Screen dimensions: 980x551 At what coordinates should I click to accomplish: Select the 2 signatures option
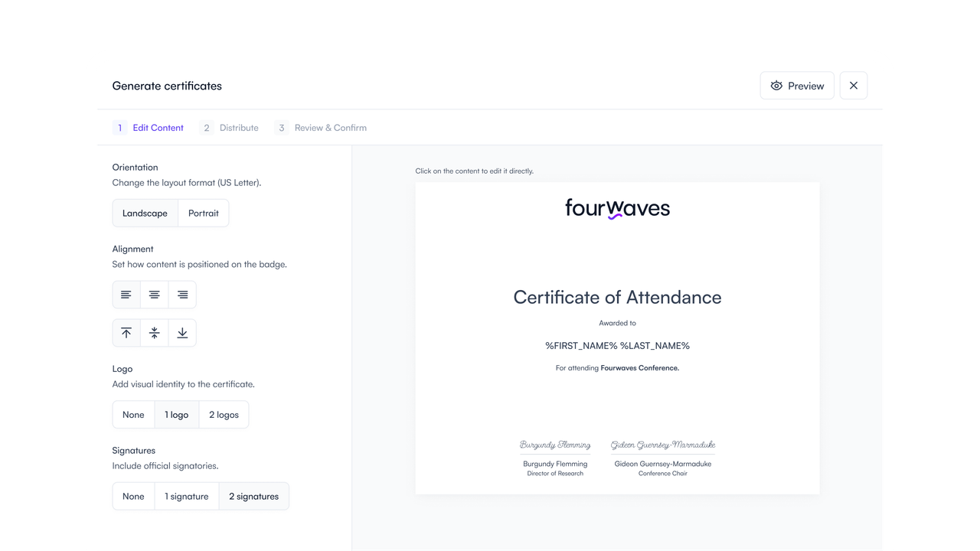point(253,497)
